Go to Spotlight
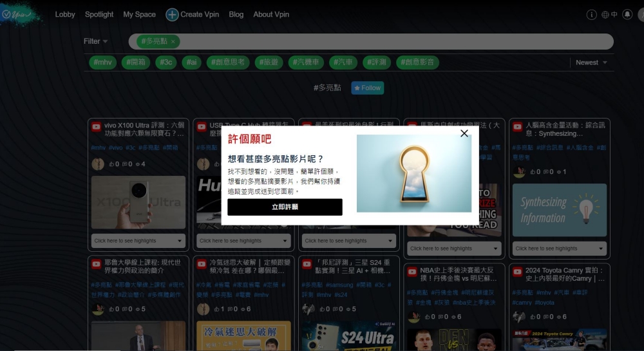 99,14
